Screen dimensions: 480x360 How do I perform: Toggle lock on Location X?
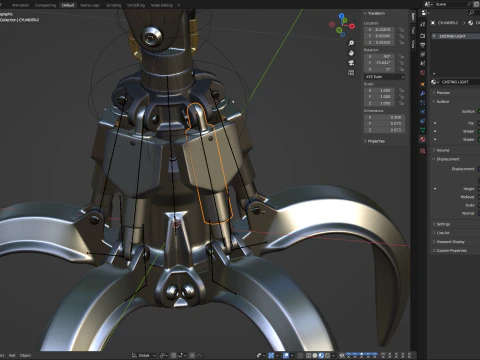[x=401, y=30]
